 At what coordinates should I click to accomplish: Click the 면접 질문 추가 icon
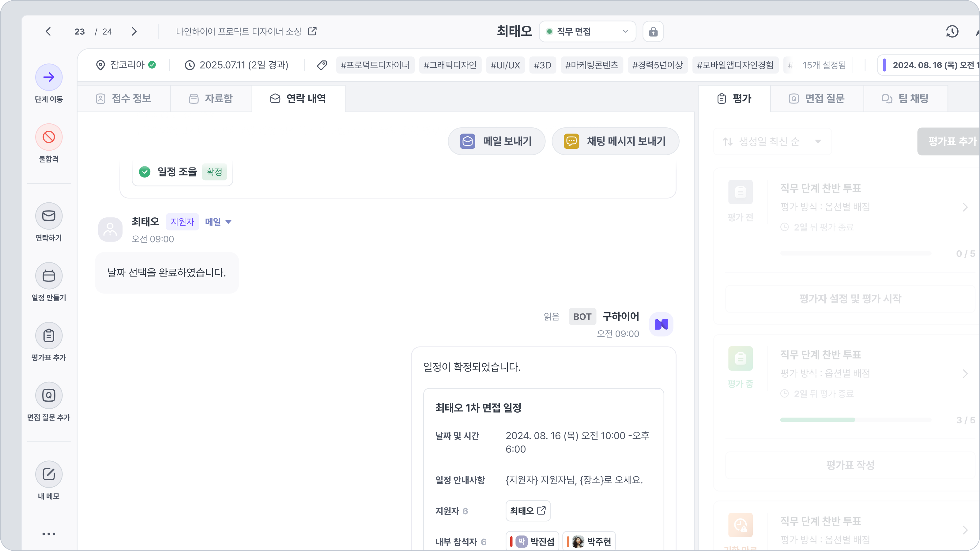point(49,395)
